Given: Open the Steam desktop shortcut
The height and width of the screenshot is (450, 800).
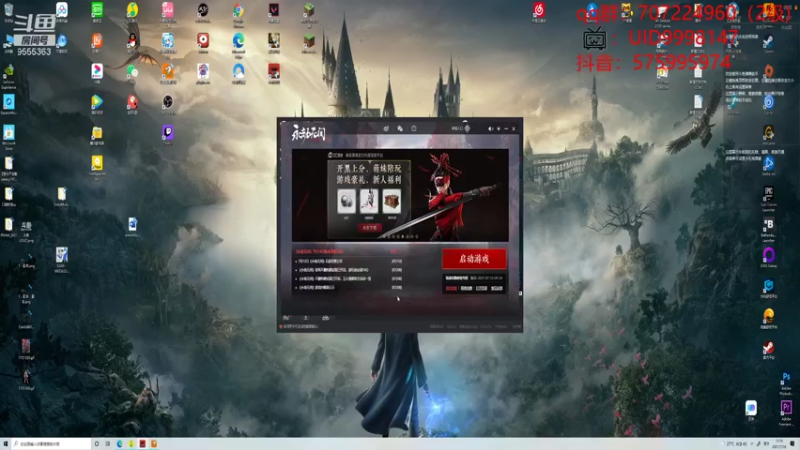Looking at the screenshot, I should coord(768,43).
